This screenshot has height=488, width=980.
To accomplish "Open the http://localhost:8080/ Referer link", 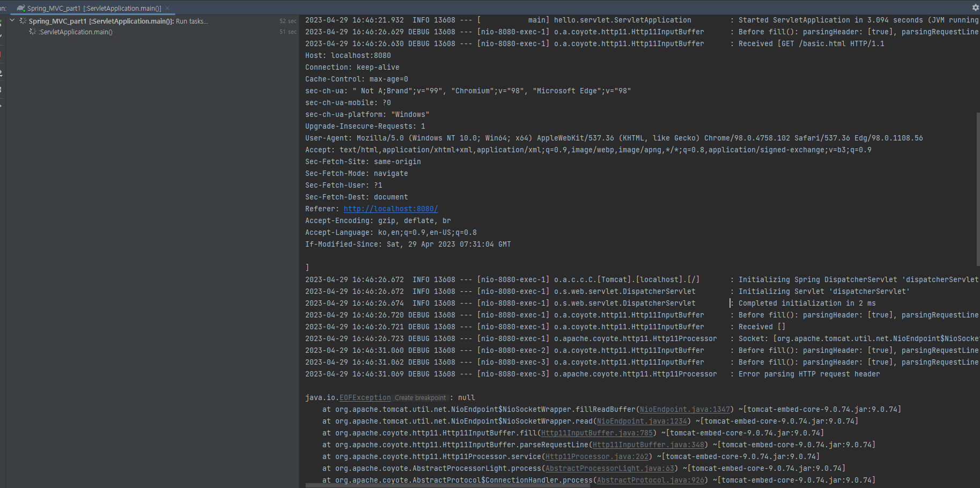I will (390, 209).
